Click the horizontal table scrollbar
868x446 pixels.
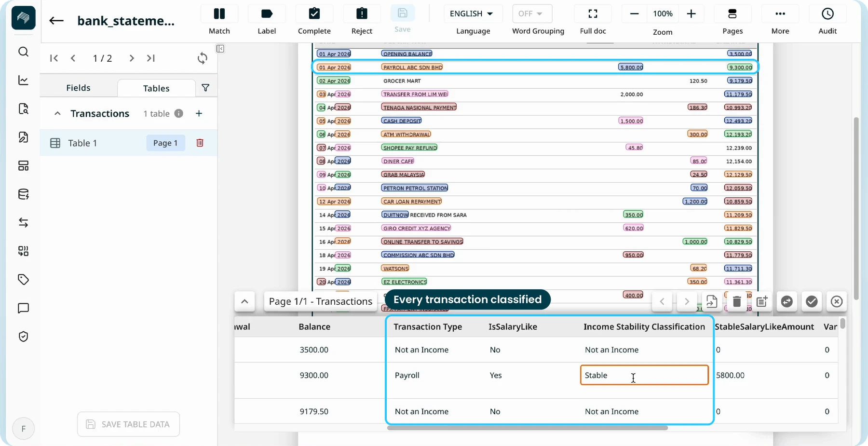(x=527, y=428)
